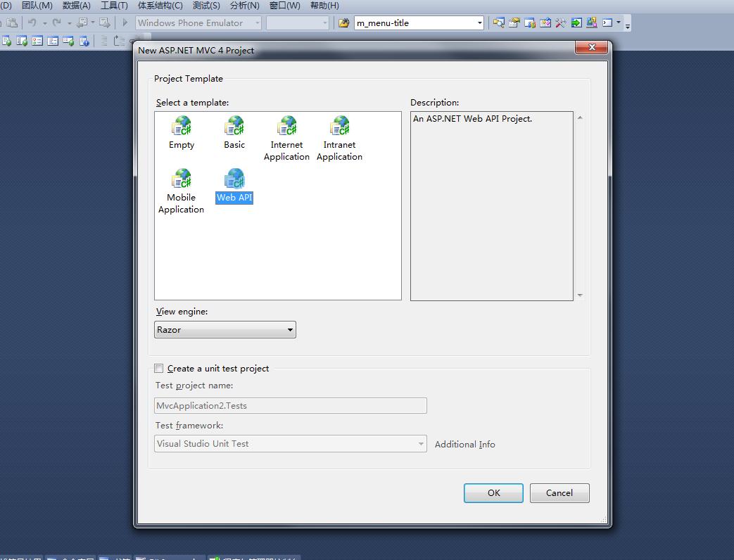This screenshot has height=560, width=734.
Task: Open the Toolbox wrench-and-hammer icon
Action: (x=560, y=23)
